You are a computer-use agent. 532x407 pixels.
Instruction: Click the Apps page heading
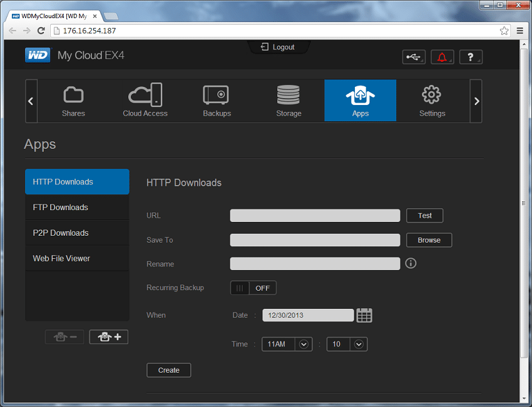click(40, 144)
